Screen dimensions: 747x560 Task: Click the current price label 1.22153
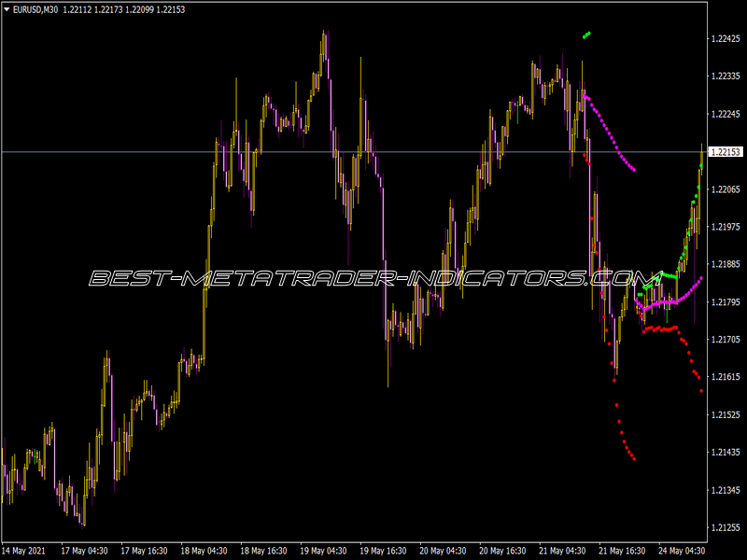[x=726, y=152]
